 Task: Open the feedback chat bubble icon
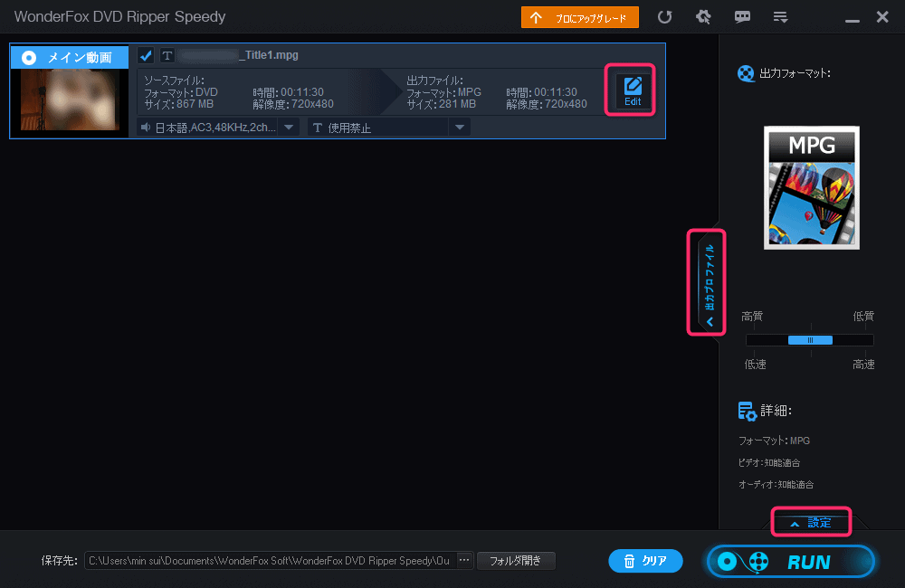(x=742, y=17)
